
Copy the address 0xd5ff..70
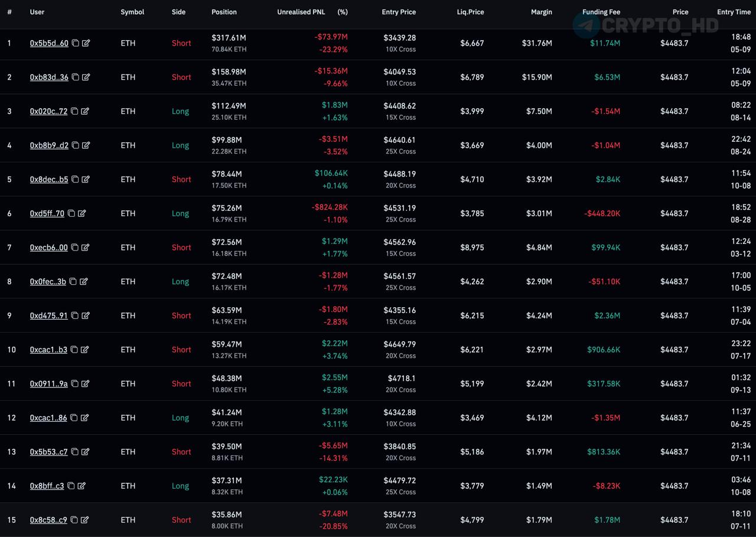(71, 213)
